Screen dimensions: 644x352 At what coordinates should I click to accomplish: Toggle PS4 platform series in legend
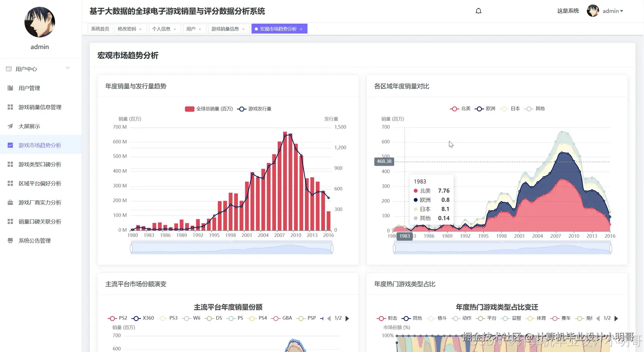coord(257,318)
